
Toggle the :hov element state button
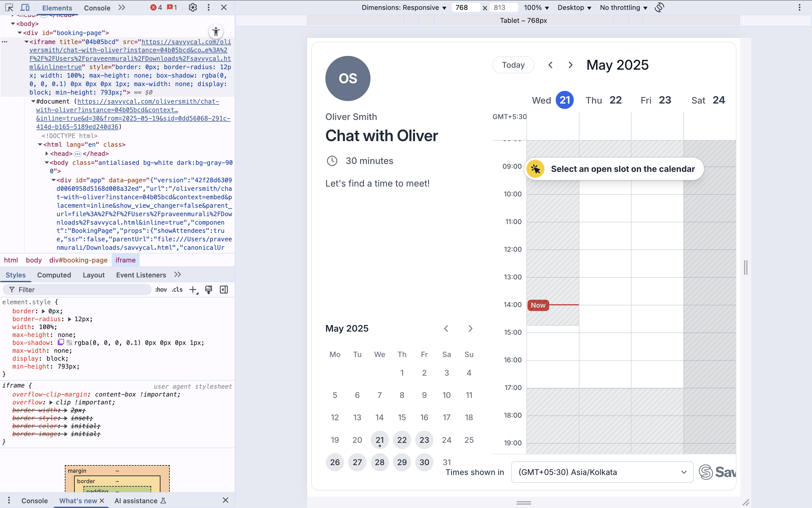tap(161, 290)
